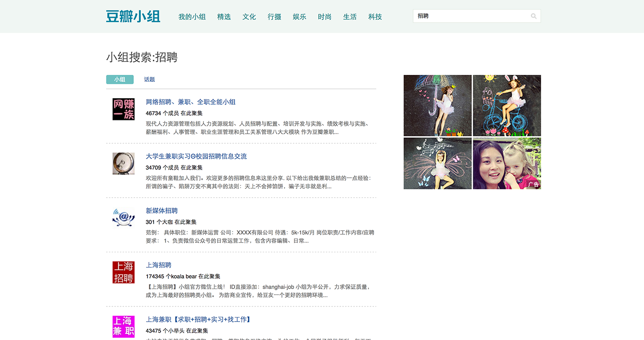Viewport: 644px width, 340px height.
Task: Click the 范例: 具体职位 description text
Action: pyautogui.click(x=260, y=237)
